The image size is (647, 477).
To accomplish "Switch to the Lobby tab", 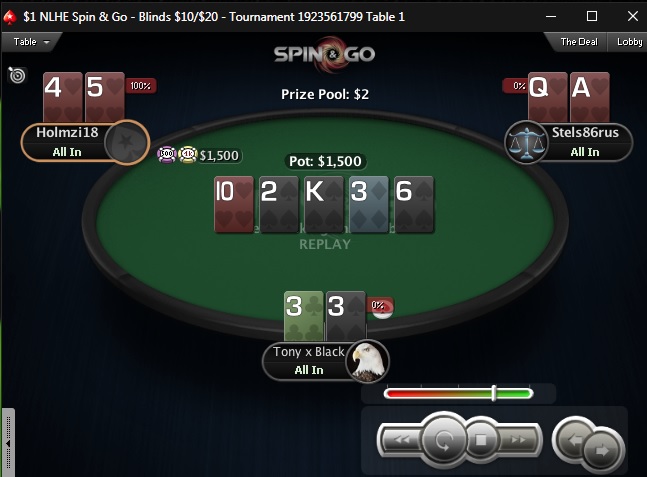I will (629, 42).
